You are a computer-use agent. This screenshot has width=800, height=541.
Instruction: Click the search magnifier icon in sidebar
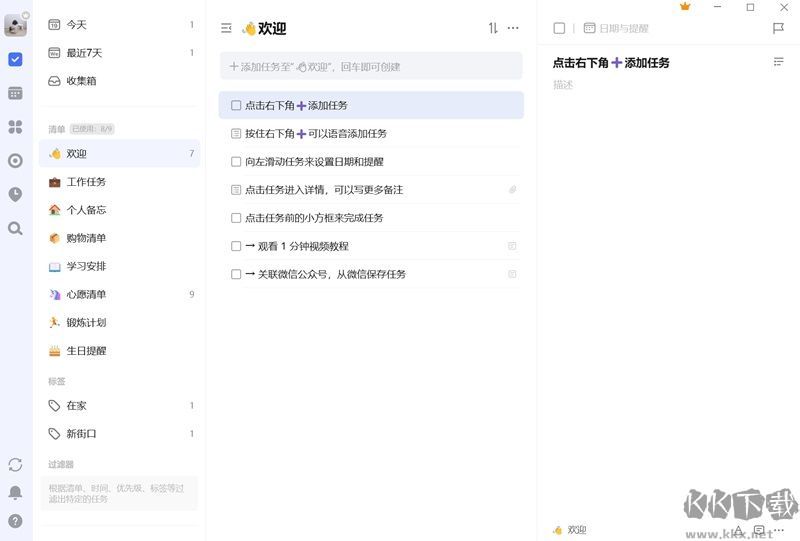(15, 228)
